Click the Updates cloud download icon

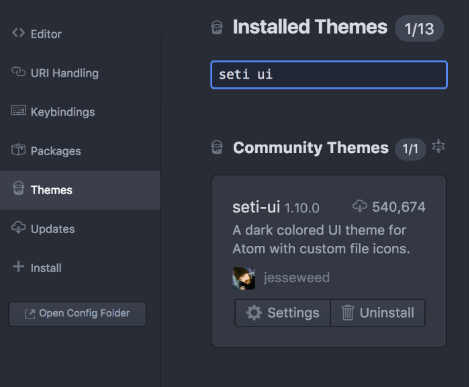tap(18, 227)
